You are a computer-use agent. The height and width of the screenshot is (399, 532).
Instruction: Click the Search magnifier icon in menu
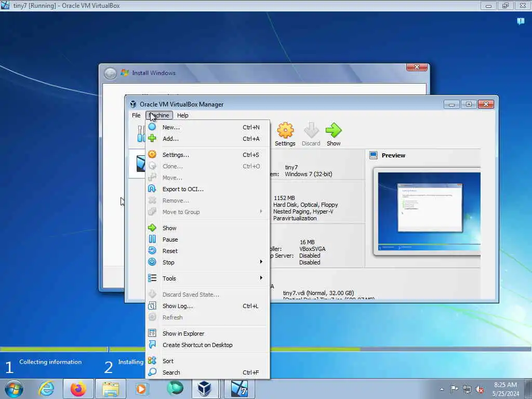coord(152,372)
